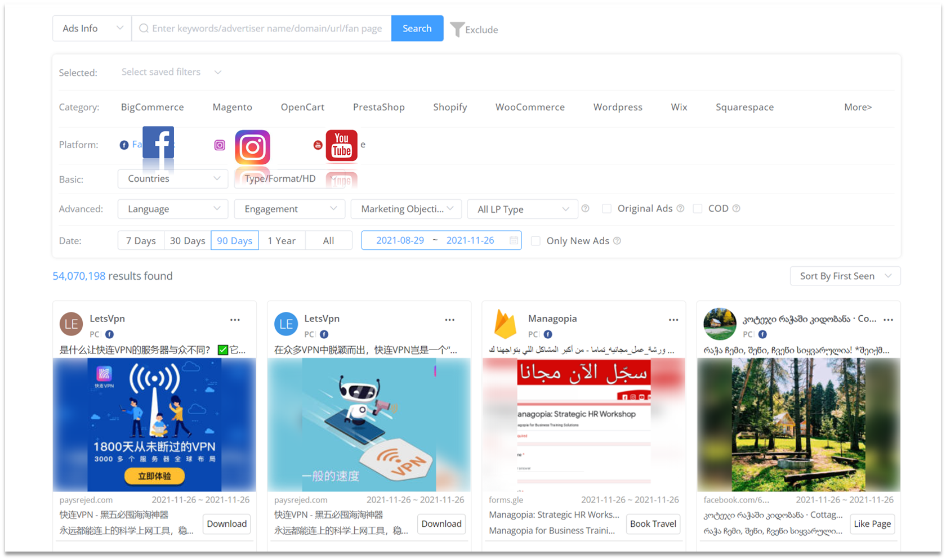
Task: Click Download on second LetsVpn card
Action: tap(441, 524)
